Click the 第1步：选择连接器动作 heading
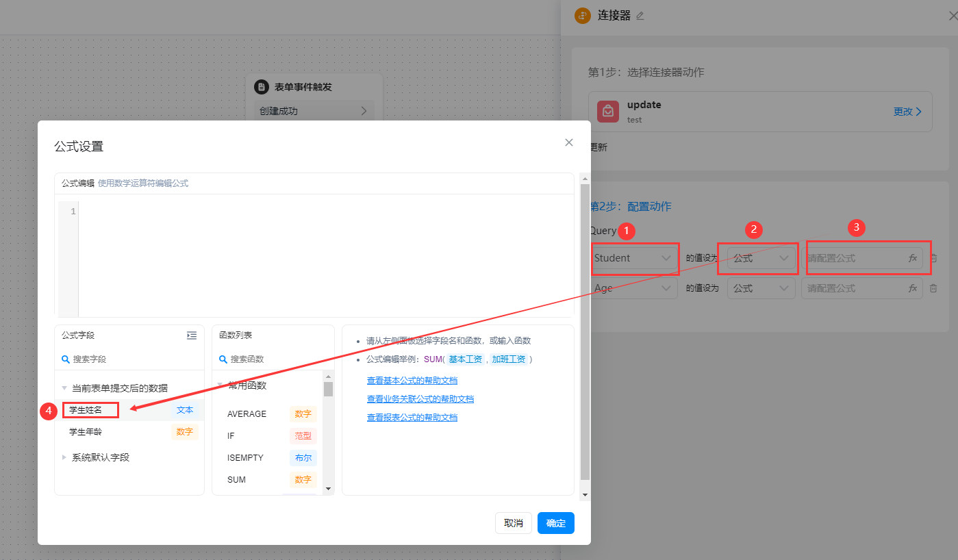This screenshot has height=560, width=958. click(x=646, y=72)
